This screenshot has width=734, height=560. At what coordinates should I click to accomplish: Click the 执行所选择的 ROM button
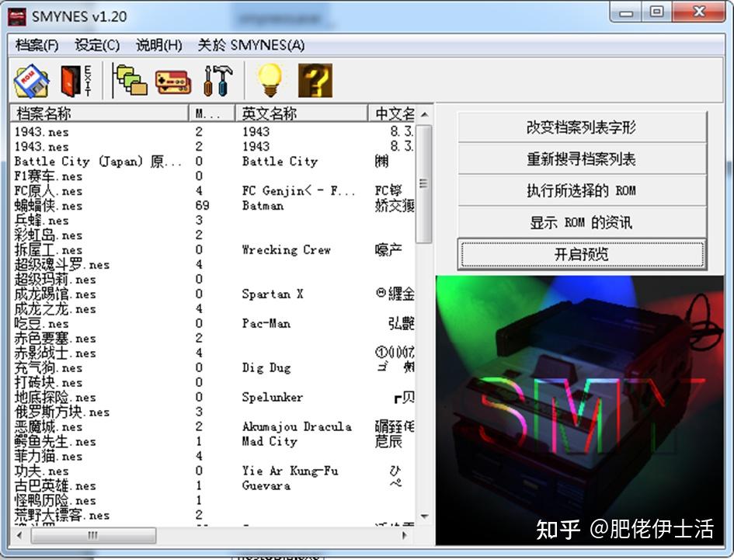tap(582, 190)
